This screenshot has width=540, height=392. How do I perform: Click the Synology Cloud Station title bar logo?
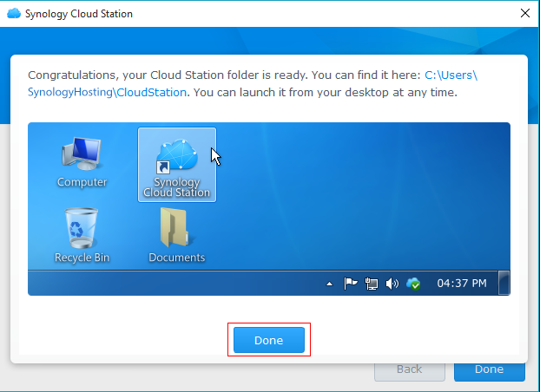pos(14,14)
